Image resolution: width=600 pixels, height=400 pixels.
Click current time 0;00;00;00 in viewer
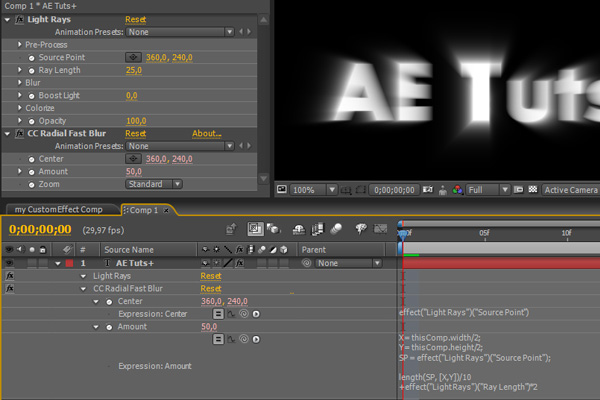pos(394,190)
